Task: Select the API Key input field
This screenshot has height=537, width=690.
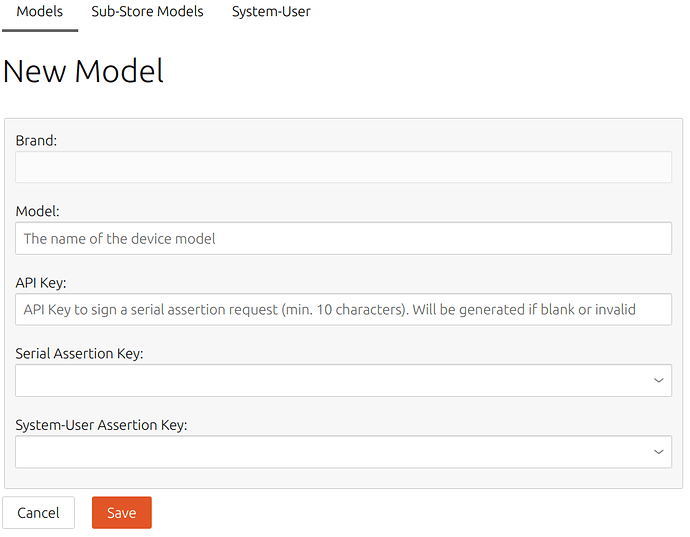Action: (343, 310)
